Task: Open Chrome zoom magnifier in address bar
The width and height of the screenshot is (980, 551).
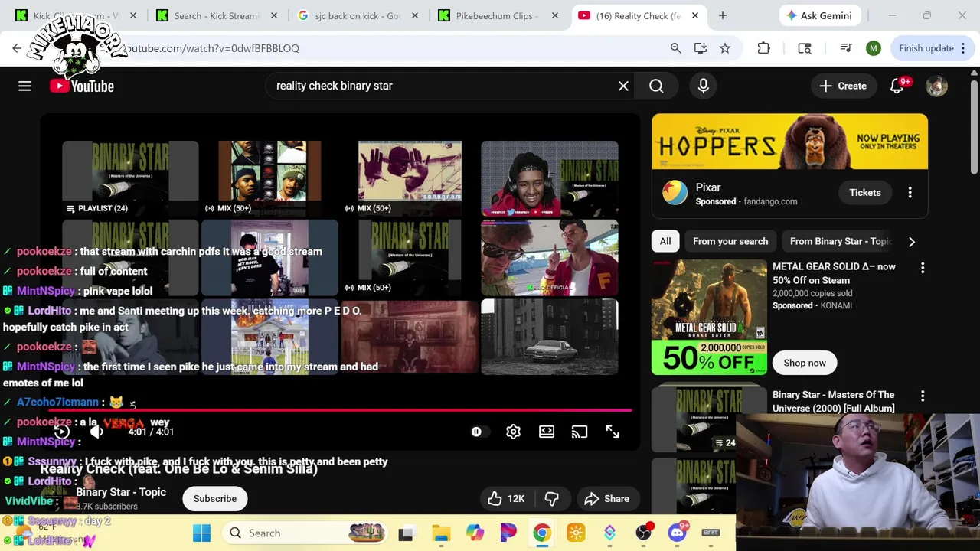Action: point(675,48)
